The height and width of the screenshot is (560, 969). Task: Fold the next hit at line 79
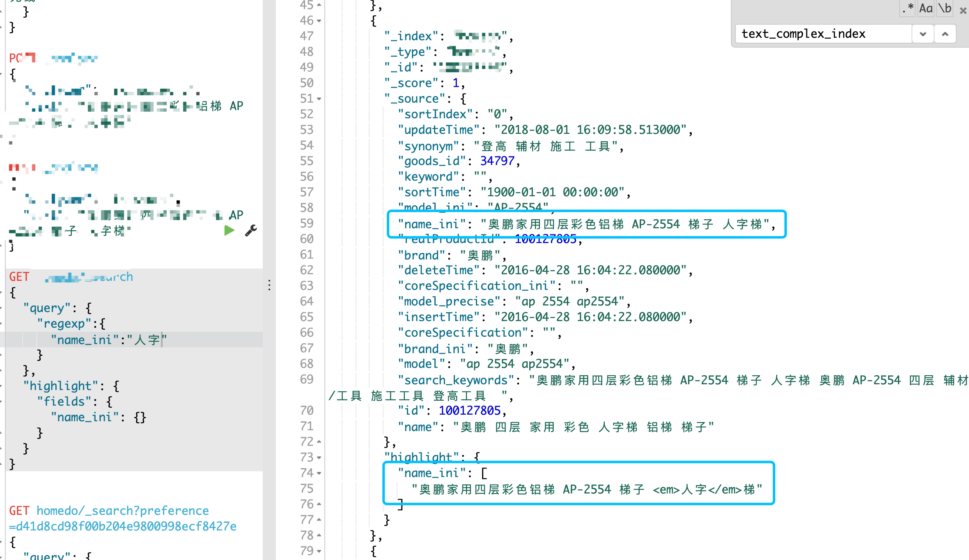tap(319, 551)
